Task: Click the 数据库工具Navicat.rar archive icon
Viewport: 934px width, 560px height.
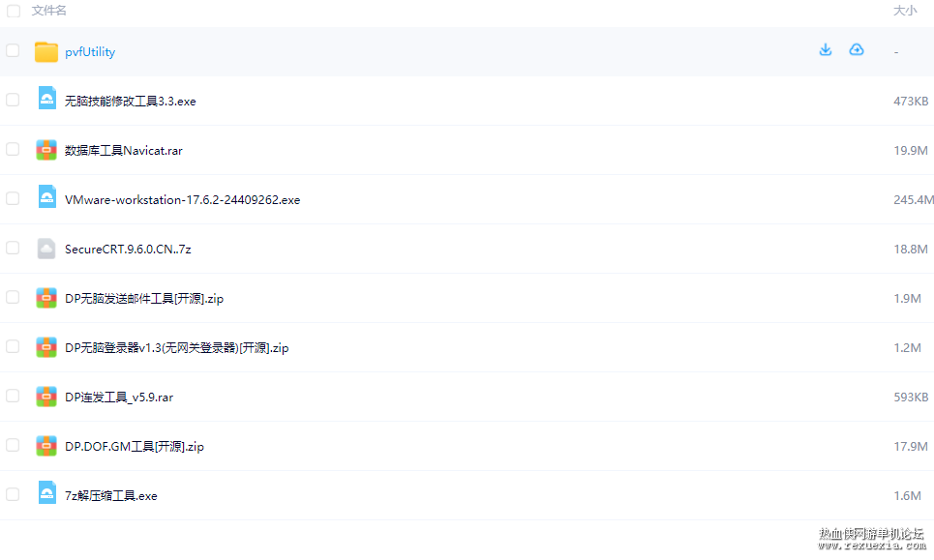Action: (45, 150)
